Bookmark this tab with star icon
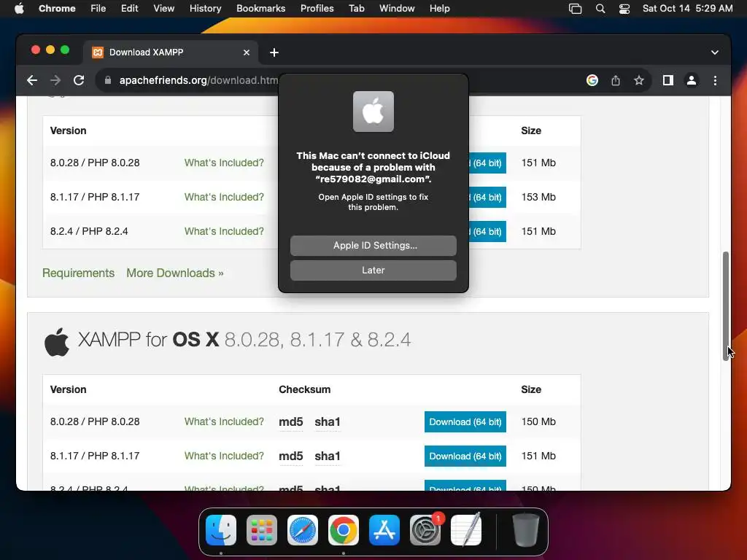 tap(639, 80)
